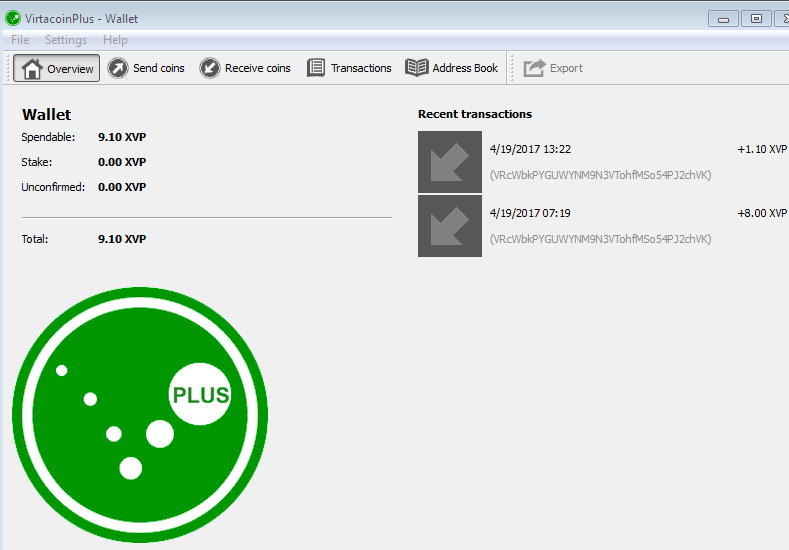Click the large VirtacoinPlus PLUS logo

click(140, 415)
